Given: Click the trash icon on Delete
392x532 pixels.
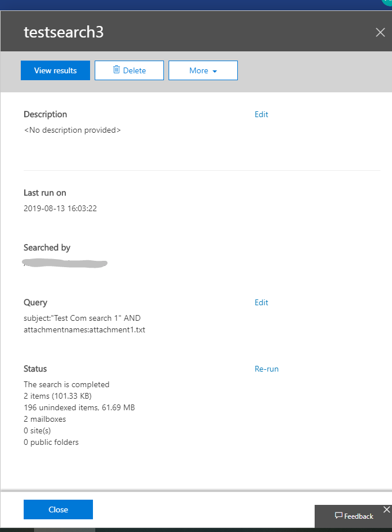Looking at the screenshot, I should coord(116,70).
